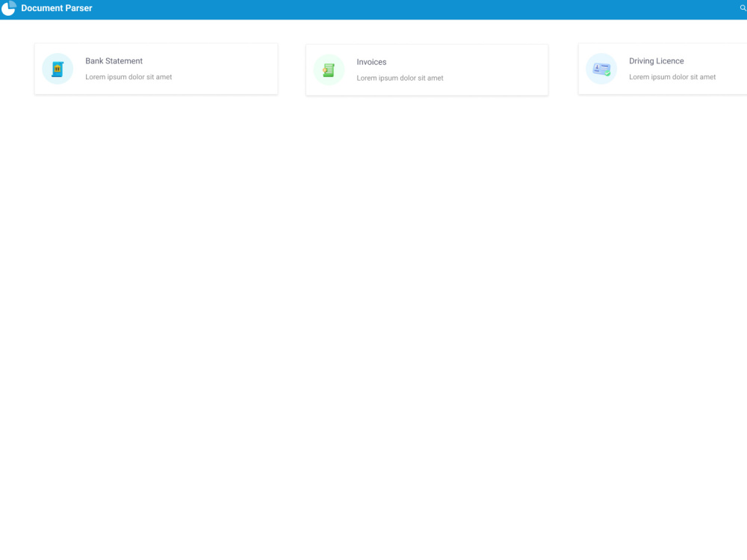Open the Invoices parser card
Screen dimensions: 747x560
coord(427,69)
